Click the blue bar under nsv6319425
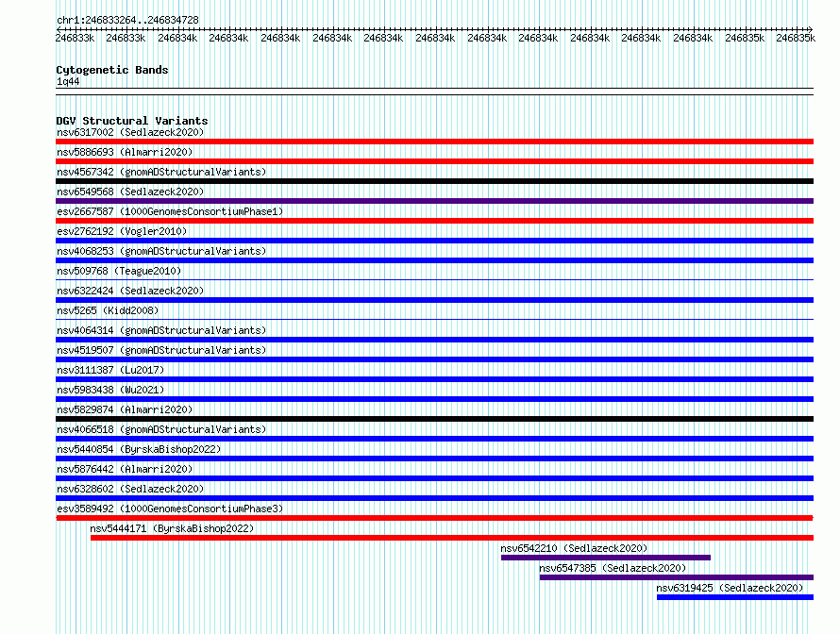Screen dimensions: 840x634 (x=735, y=597)
